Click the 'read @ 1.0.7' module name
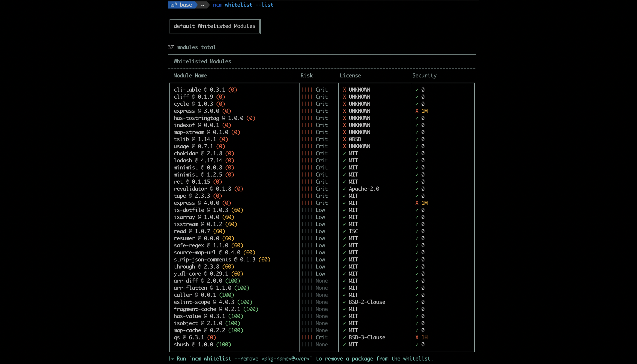The image size is (637, 364). 192,231
